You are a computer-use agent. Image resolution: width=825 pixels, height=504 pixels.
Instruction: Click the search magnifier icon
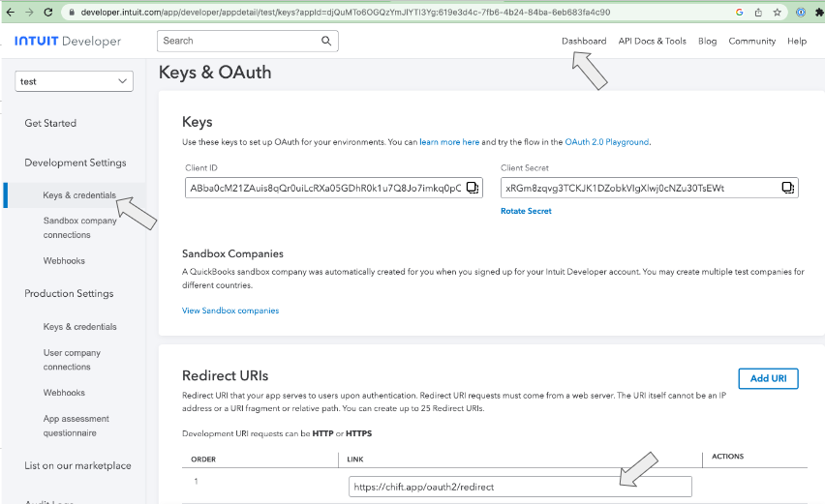click(326, 41)
